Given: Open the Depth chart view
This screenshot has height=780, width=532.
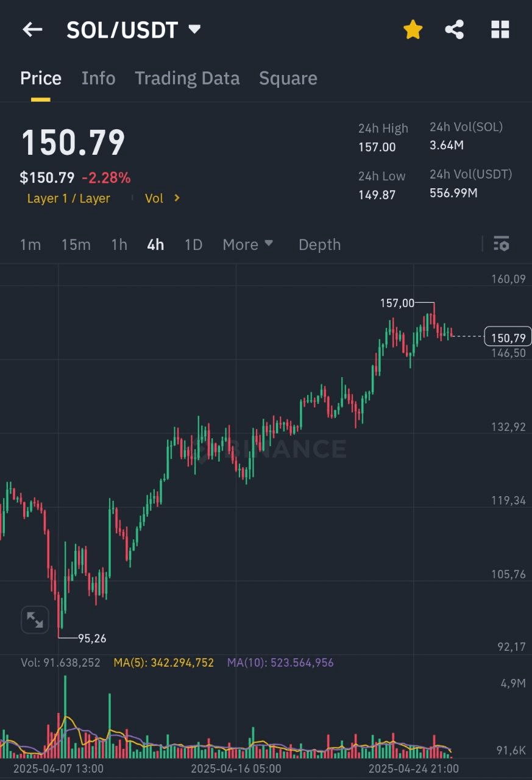Looking at the screenshot, I should click(319, 244).
